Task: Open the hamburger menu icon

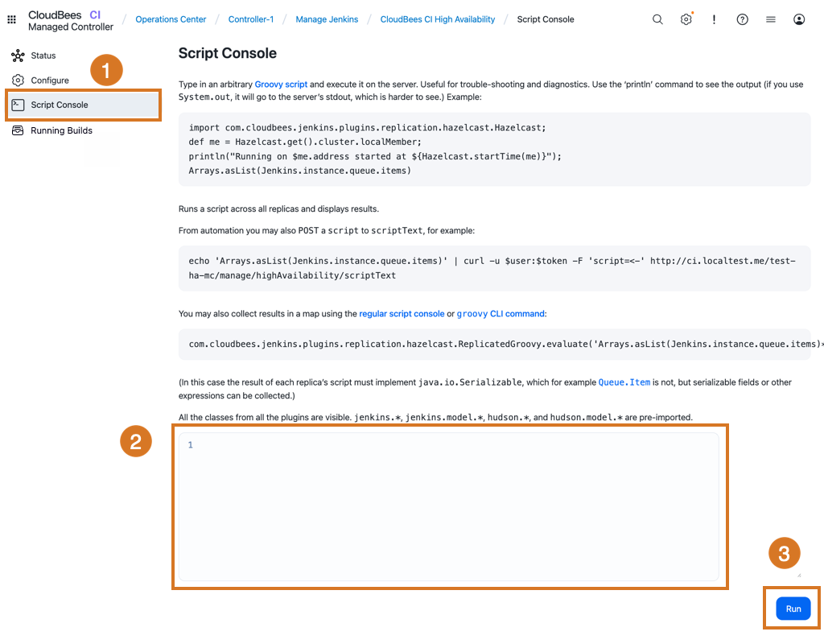Action: click(770, 20)
